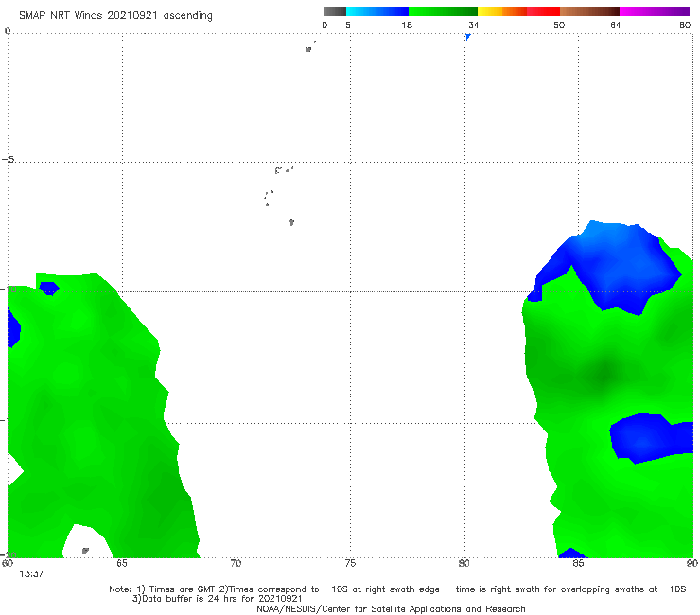Image resolution: width=700 pixels, height=615 pixels.
Task: Click the longitude axis label '85'
Action: (x=578, y=563)
